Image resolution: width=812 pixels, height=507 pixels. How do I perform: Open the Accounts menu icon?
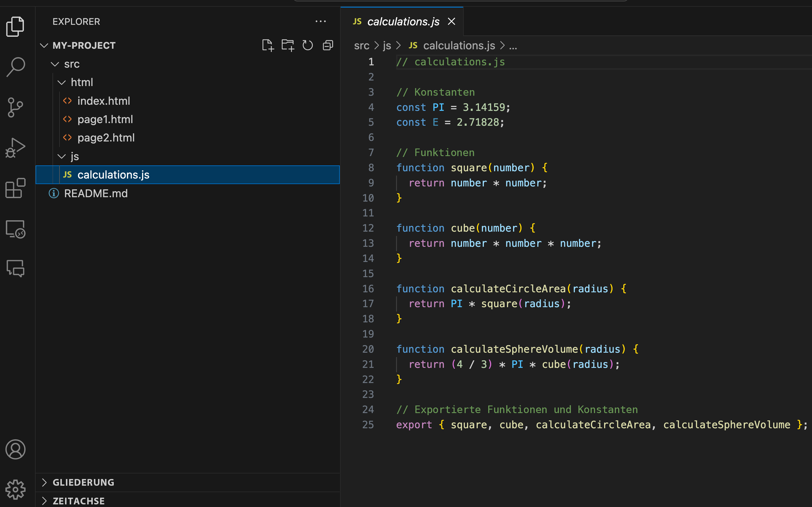[15, 449]
